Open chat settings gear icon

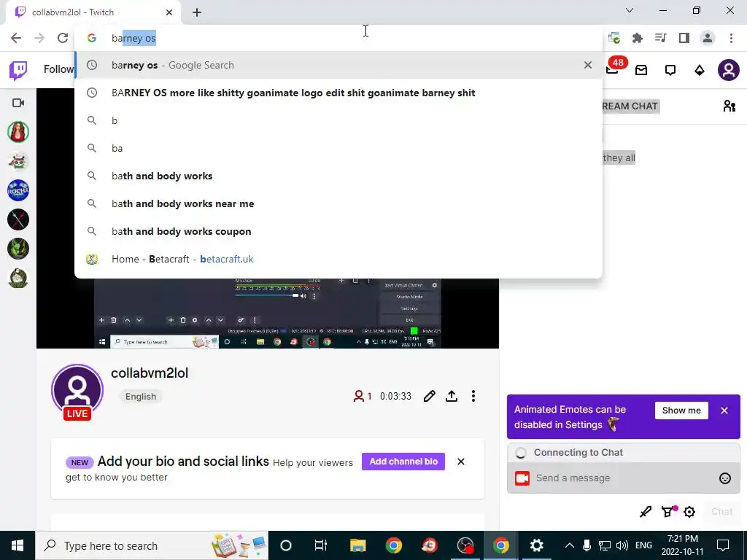(689, 512)
